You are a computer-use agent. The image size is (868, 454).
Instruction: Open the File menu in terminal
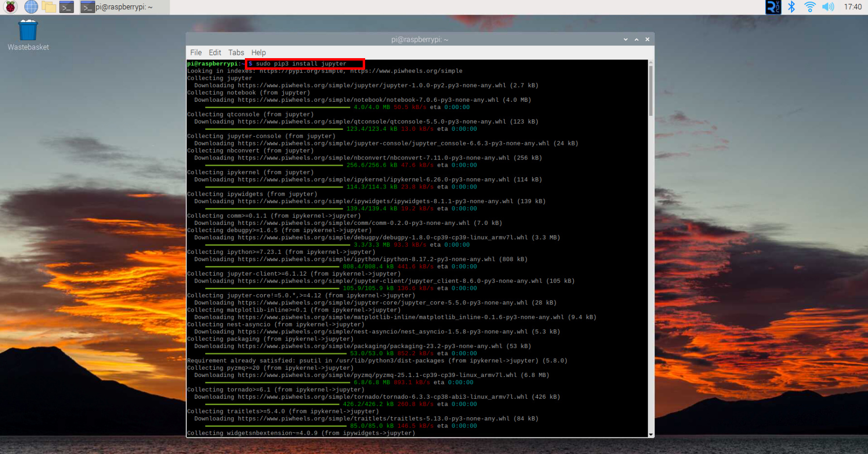pyautogui.click(x=196, y=52)
